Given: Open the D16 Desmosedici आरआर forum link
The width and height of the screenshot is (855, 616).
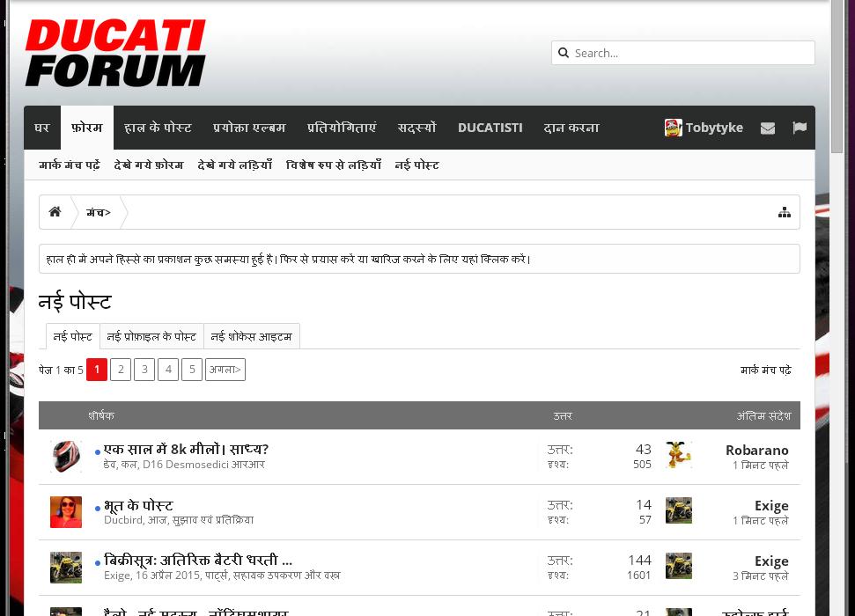Looking at the screenshot, I should (x=203, y=465).
